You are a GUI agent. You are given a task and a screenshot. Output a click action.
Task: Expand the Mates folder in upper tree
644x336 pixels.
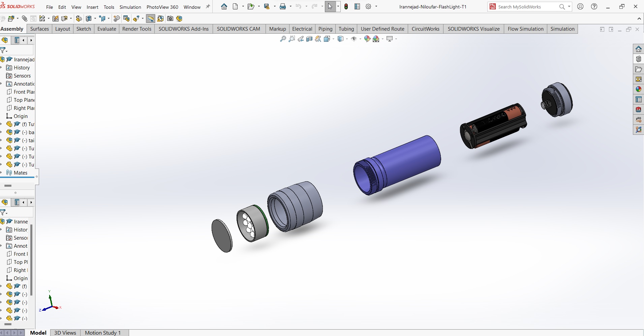pos(1,173)
